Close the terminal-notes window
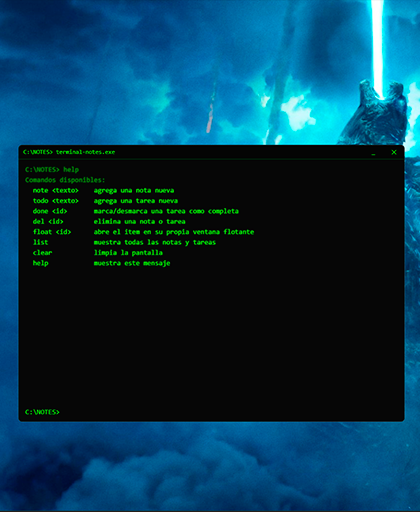Screen dimensions: 420x512 [x=394, y=152]
